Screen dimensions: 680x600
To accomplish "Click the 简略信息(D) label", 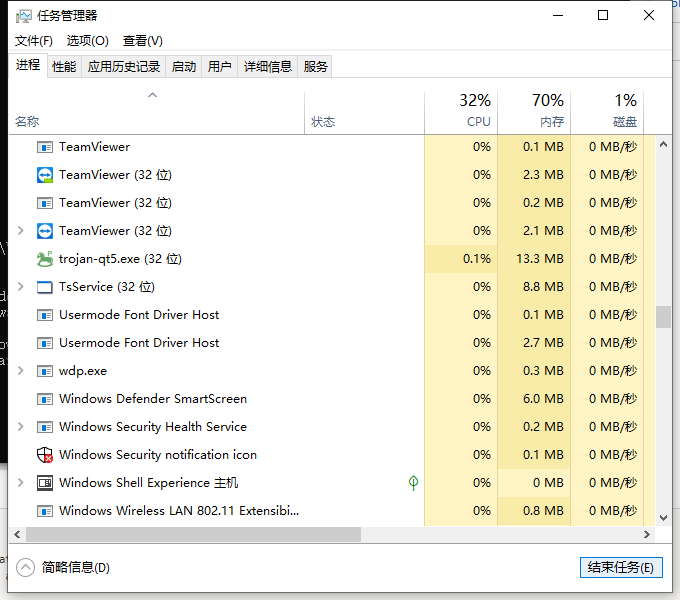I will click(x=76, y=567).
